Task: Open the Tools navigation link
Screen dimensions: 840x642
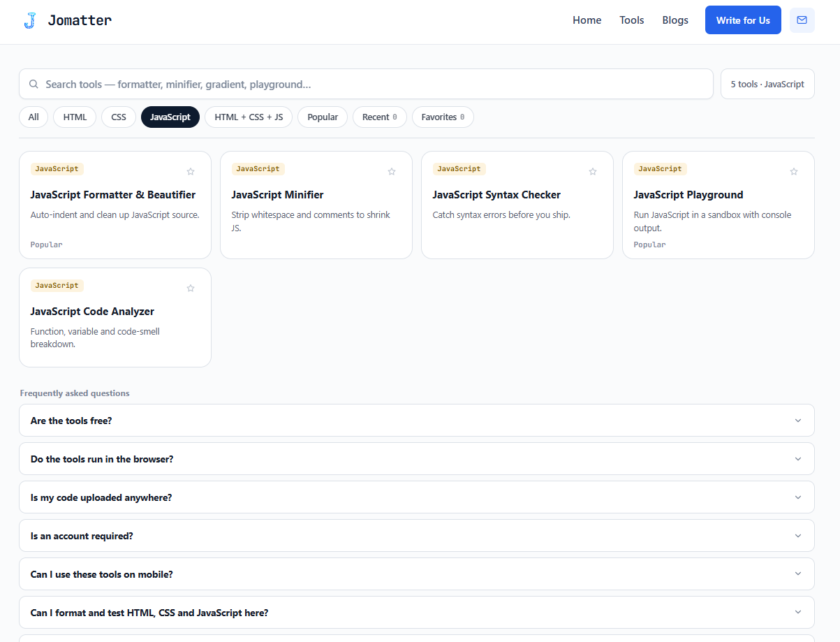Action: point(632,20)
